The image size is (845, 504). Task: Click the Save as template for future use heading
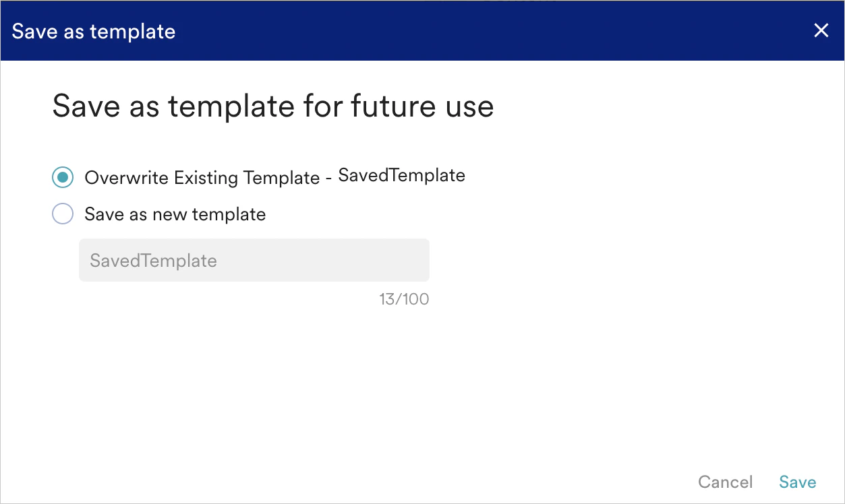[272, 106]
